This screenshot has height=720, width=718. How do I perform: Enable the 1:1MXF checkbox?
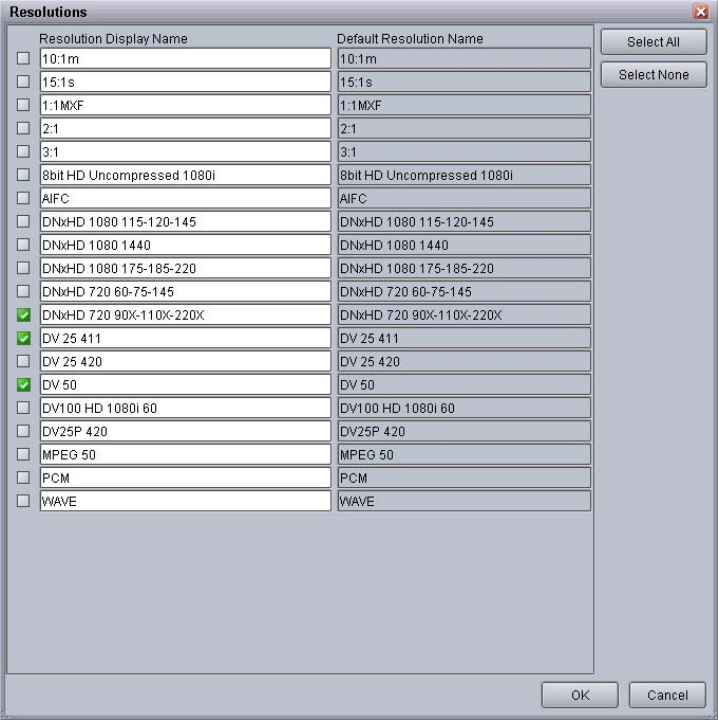click(23, 105)
